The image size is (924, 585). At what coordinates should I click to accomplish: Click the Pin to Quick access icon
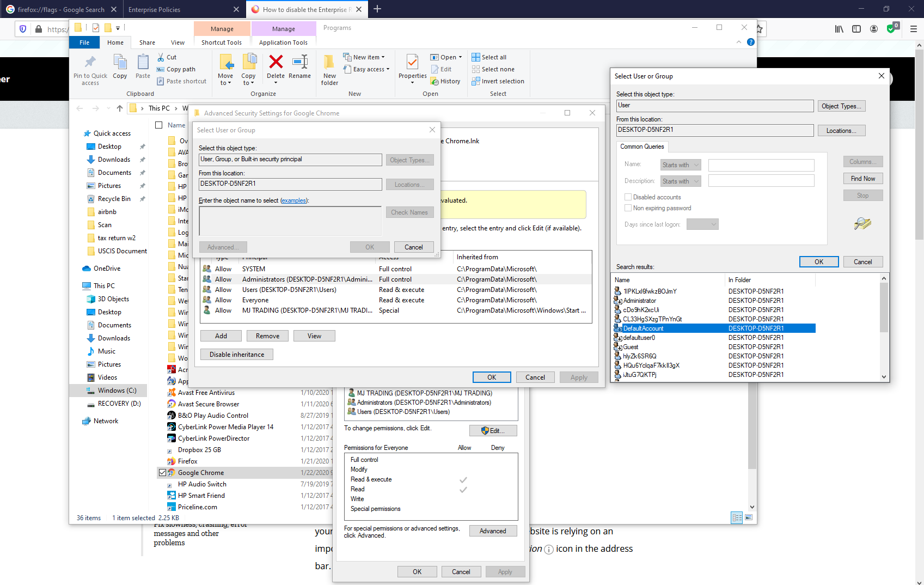[x=90, y=63]
